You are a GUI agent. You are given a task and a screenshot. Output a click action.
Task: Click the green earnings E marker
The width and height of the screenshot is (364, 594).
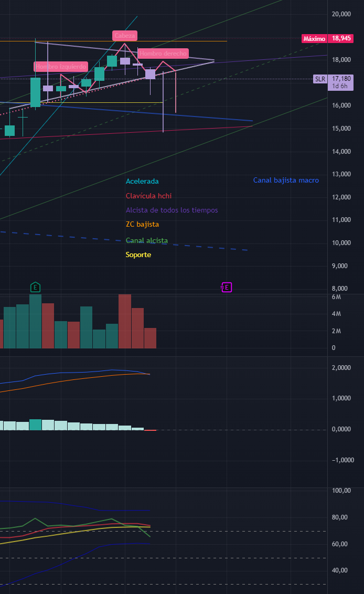[x=35, y=287]
